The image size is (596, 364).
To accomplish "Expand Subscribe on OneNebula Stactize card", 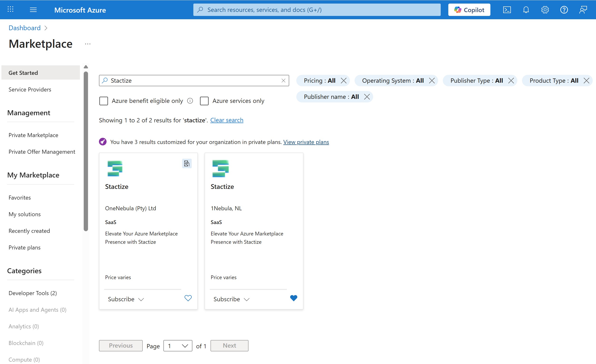I will coord(126,299).
